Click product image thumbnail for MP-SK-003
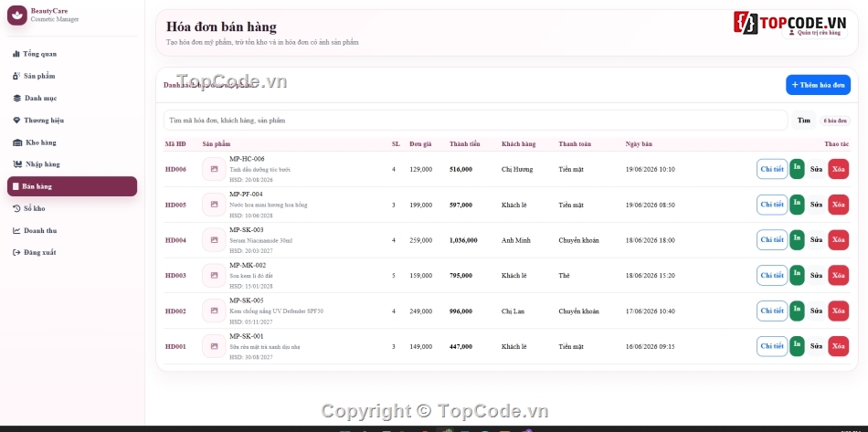This screenshot has height=432, width=868. pos(214,240)
